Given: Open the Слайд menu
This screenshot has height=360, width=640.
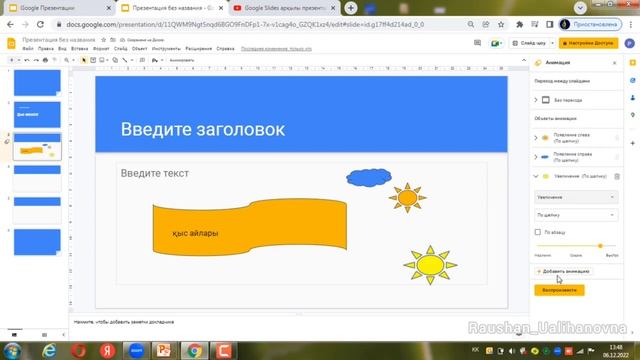Looking at the screenshot, I should [120, 49].
